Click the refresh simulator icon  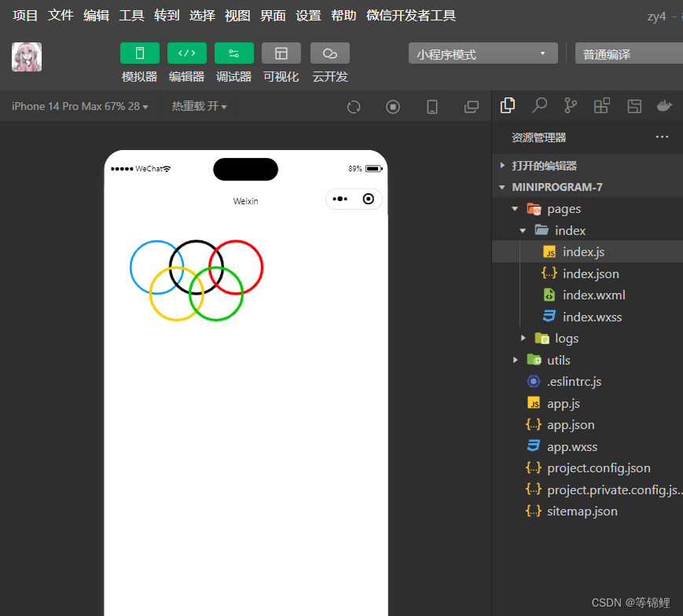coord(354,107)
